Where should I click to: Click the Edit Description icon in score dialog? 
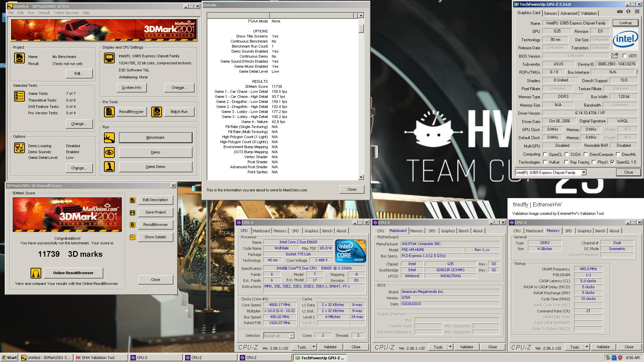click(x=132, y=200)
